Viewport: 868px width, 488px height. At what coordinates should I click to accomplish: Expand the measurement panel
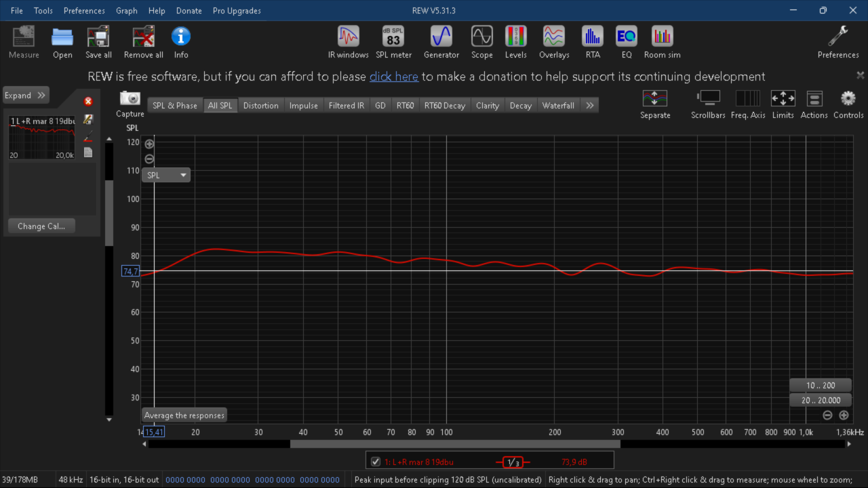(26, 96)
